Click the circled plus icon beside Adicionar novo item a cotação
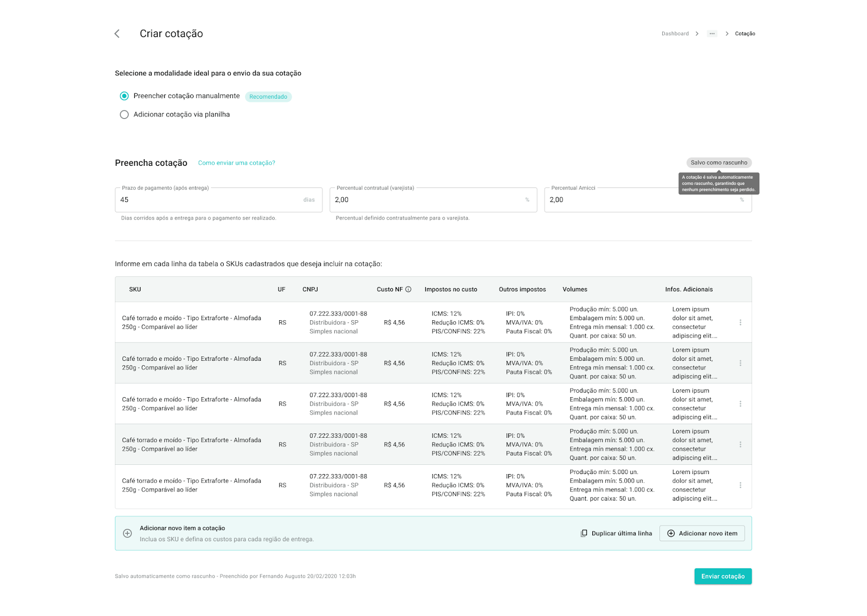This screenshot has height=616, width=867. (x=127, y=533)
